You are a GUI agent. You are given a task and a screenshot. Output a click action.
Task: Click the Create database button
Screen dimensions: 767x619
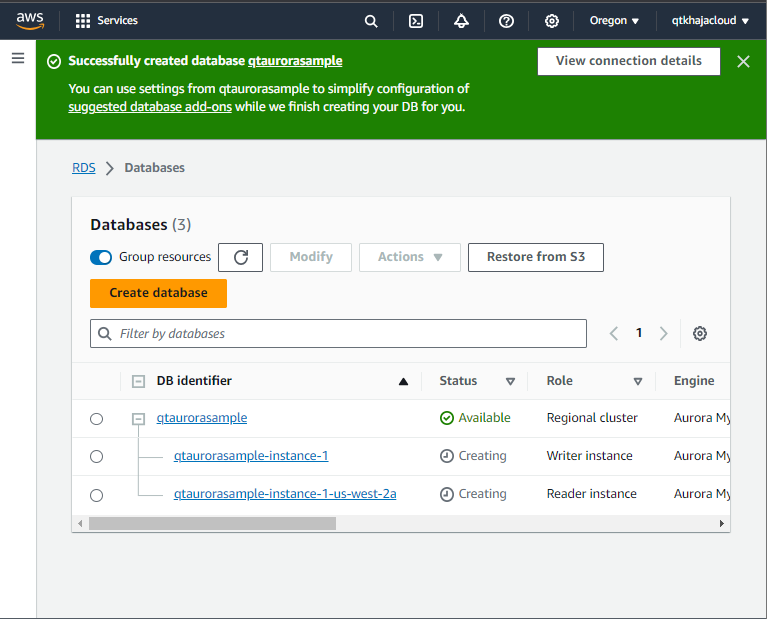[158, 293]
